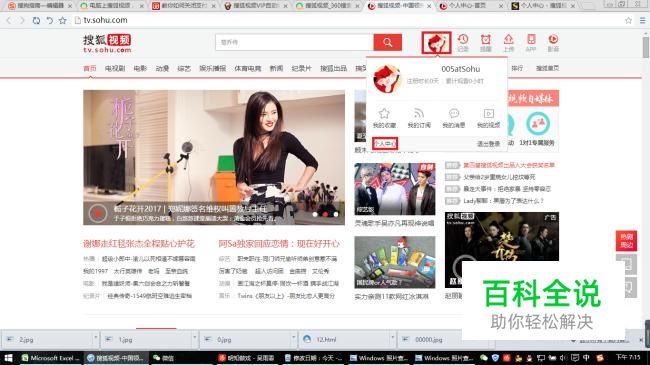Viewport: 650px width, 365px height.
Task: Open the 搜狐出品 nav link
Action: [x=333, y=68]
